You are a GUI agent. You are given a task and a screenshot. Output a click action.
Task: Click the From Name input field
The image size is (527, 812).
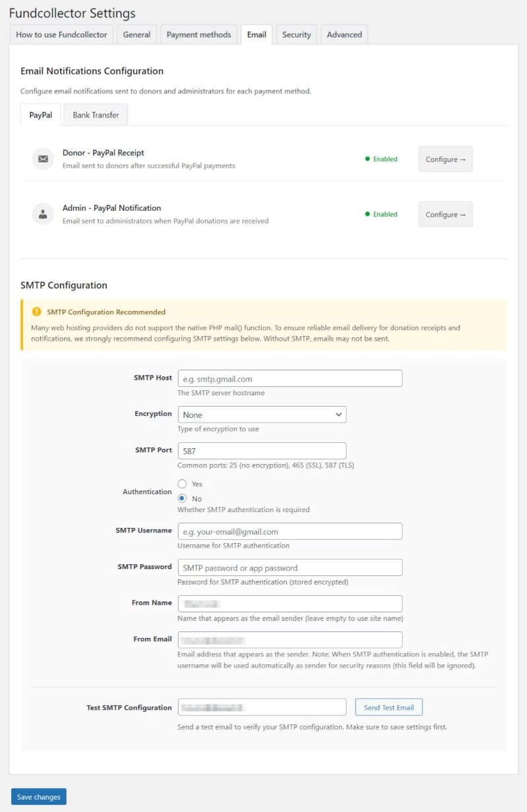pyautogui.click(x=290, y=604)
